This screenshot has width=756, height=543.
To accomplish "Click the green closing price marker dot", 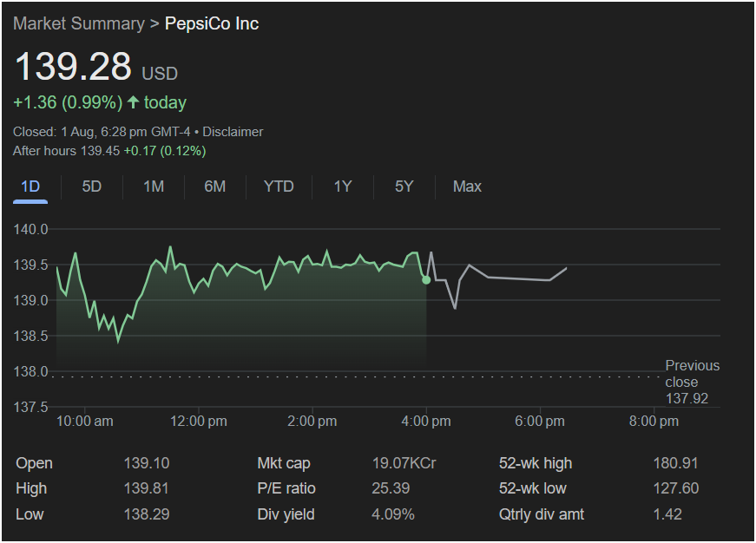I will pyautogui.click(x=426, y=280).
